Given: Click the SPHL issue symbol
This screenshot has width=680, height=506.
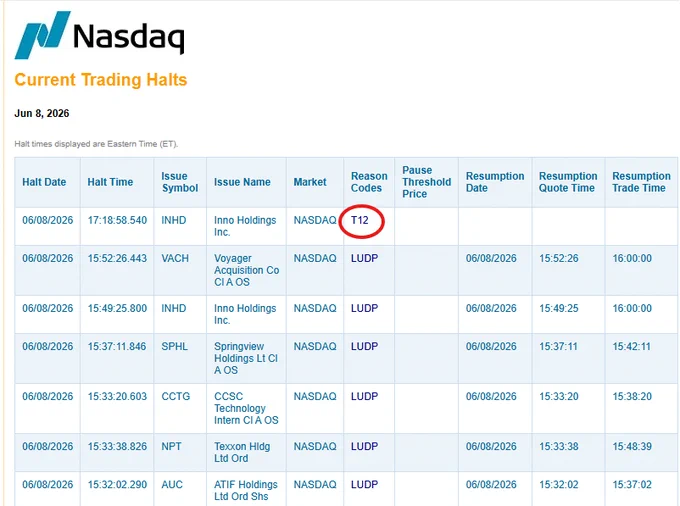Looking at the screenshot, I should [x=174, y=346].
